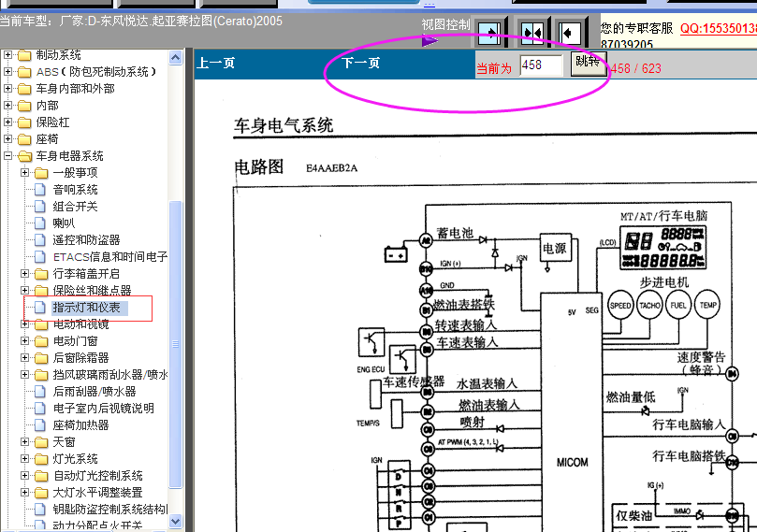Expand the ABS（防抱死制动系统）node
This screenshot has height=532, width=757.
(7, 72)
